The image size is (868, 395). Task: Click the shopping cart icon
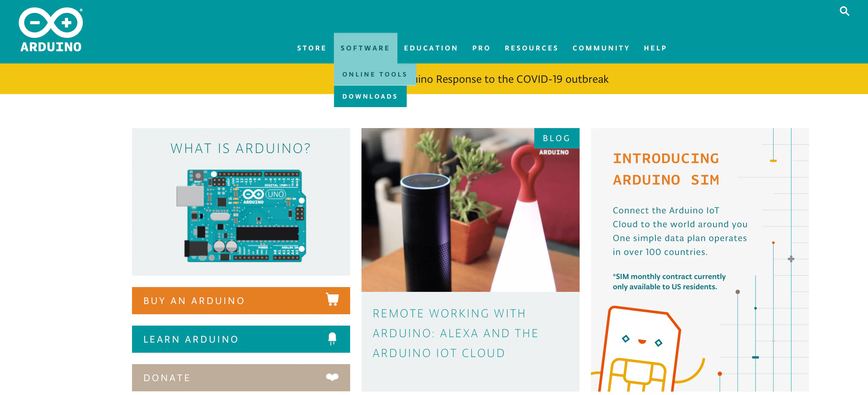point(332,299)
